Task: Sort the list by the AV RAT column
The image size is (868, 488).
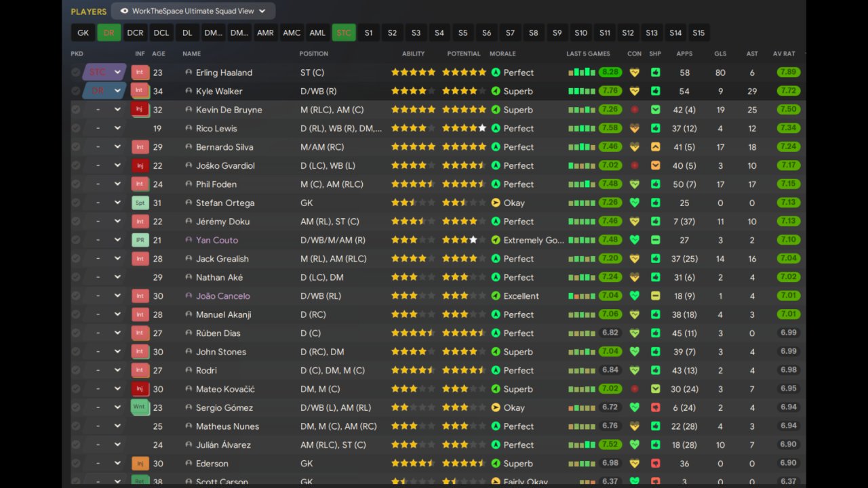Action: point(784,54)
